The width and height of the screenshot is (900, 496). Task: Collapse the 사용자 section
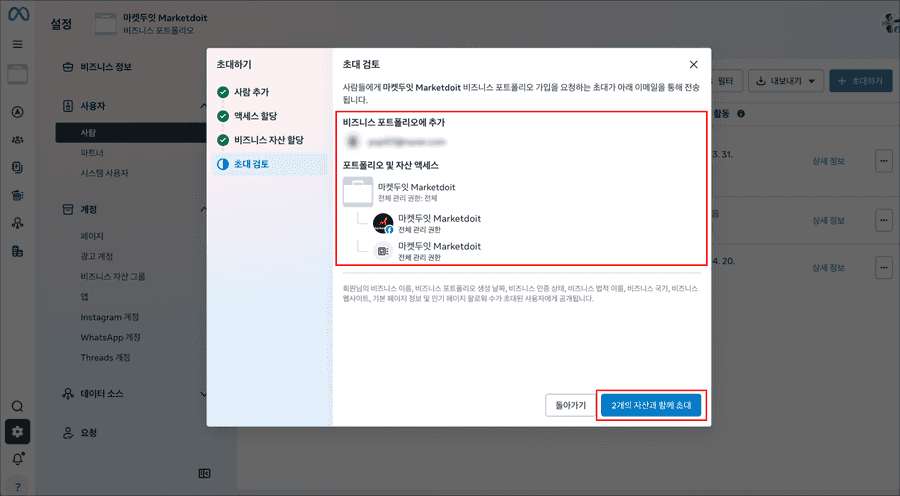coord(203,106)
